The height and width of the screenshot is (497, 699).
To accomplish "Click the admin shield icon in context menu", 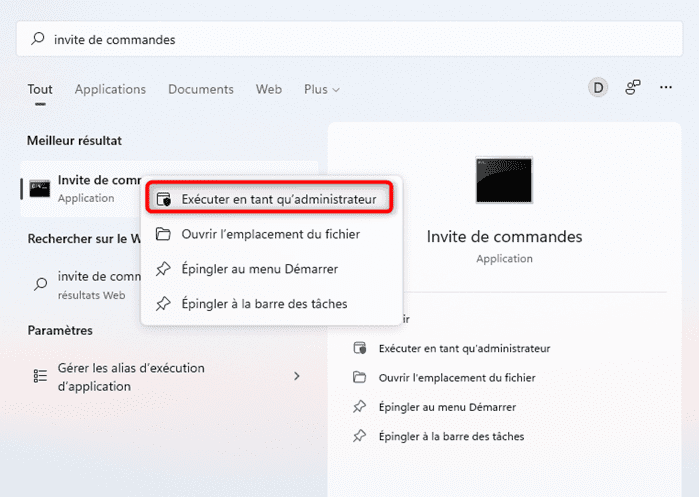I will pyautogui.click(x=164, y=199).
